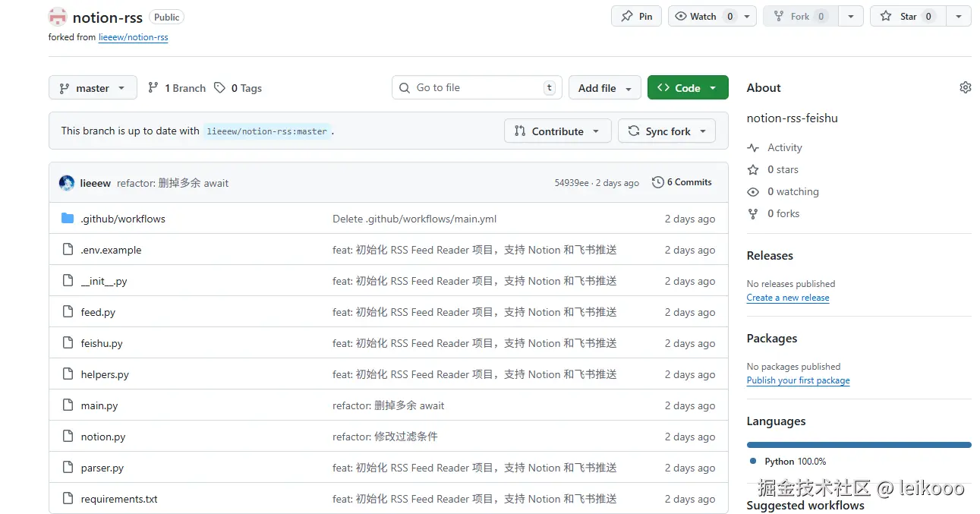Screen dimensions: 980x514
Task: Click the file icon beside __init__.py
Action: point(68,281)
